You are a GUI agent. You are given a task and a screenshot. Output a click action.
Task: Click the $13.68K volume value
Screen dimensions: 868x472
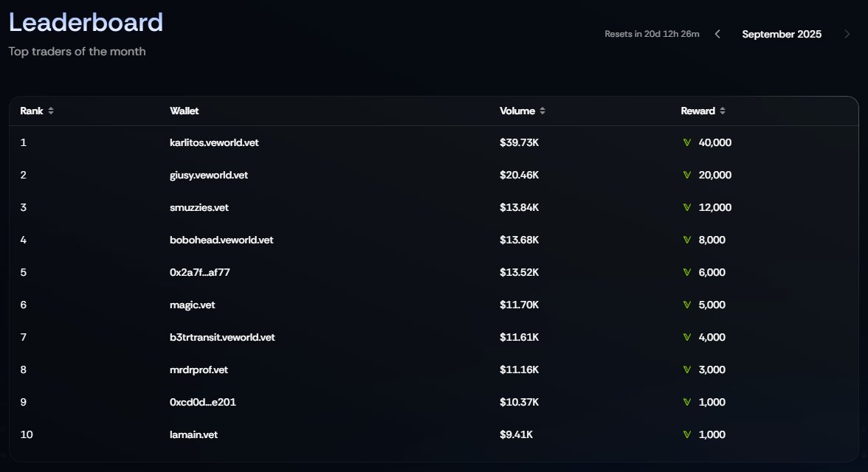click(x=520, y=240)
